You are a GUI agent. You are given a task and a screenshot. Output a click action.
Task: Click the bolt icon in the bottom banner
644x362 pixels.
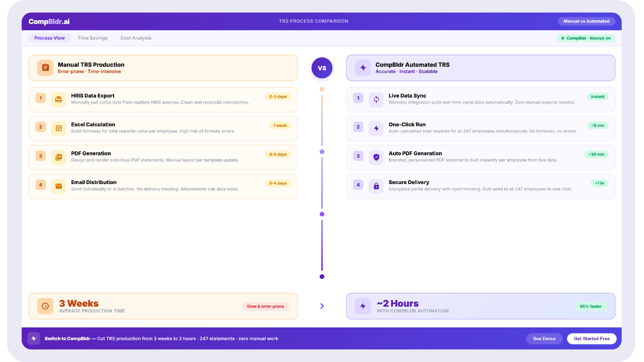point(34,339)
